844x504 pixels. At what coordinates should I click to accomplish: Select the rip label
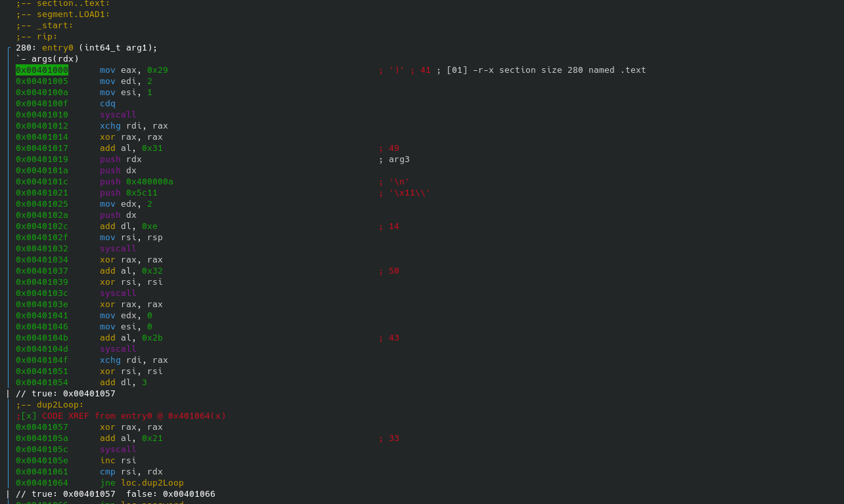47,36
